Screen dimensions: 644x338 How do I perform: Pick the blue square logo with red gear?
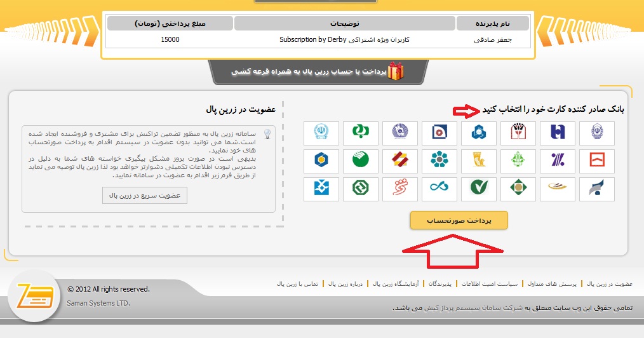click(x=439, y=133)
